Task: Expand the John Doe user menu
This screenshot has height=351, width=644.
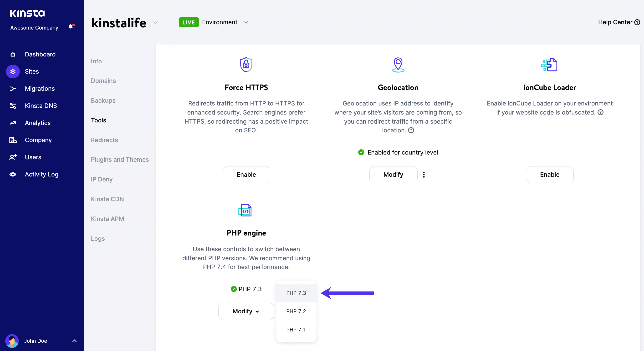Action: point(74,341)
